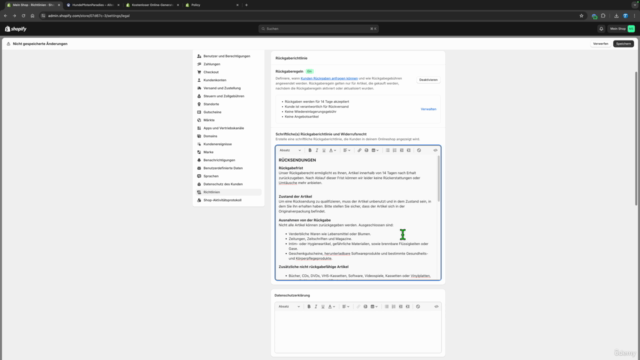
Task: Switch to the Kostenloser Online-Generator browser tab
Action: [152, 5]
